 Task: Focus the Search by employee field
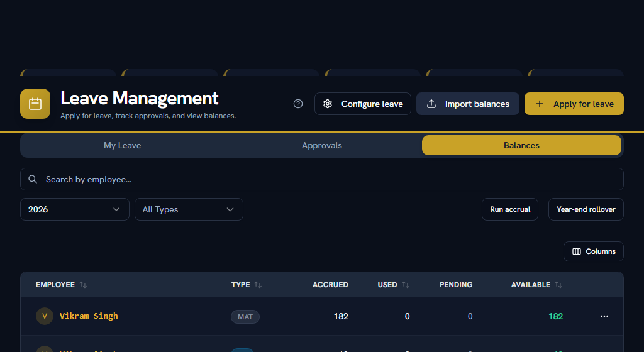tap(322, 179)
